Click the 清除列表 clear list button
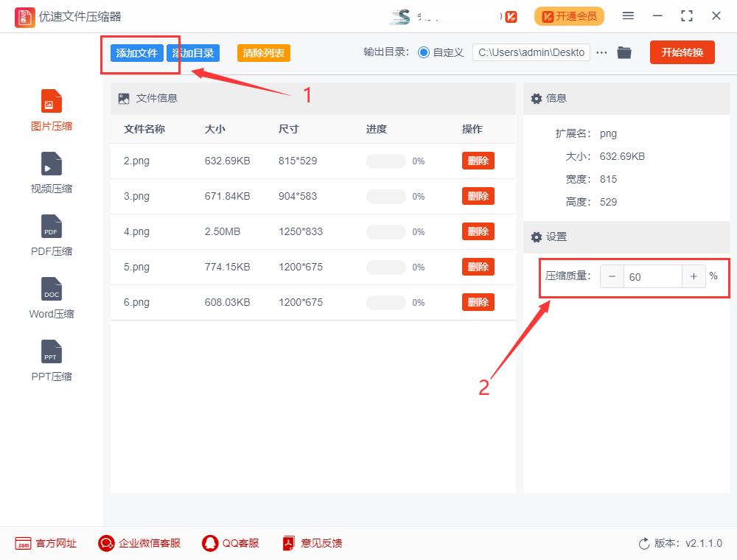This screenshot has width=737, height=560. pyautogui.click(x=263, y=52)
